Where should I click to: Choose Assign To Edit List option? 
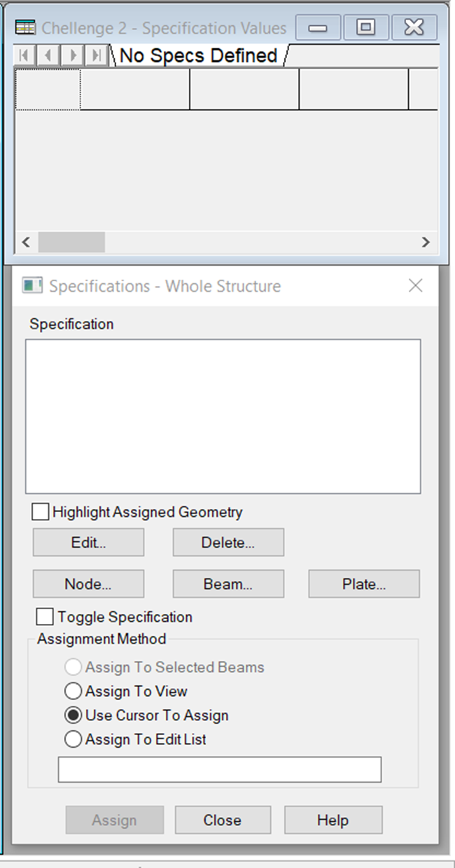73,739
